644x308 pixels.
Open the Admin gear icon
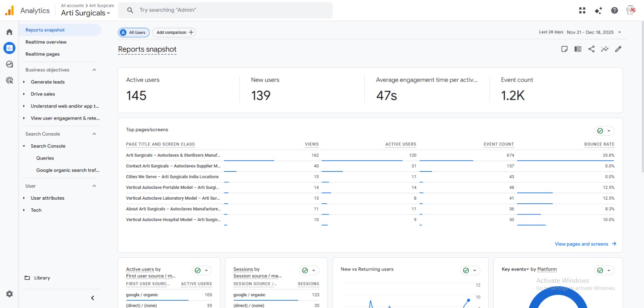(9, 294)
